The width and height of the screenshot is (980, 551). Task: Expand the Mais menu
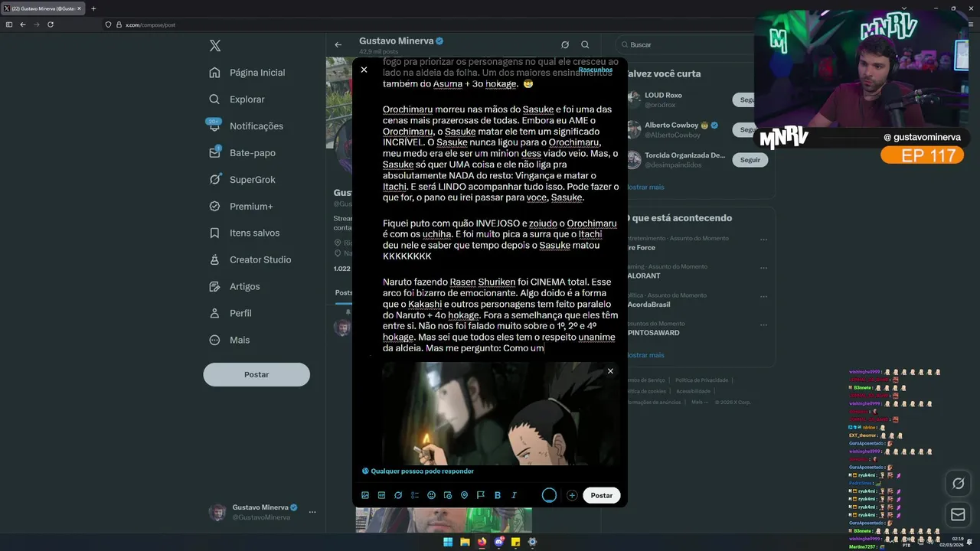click(230, 341)
